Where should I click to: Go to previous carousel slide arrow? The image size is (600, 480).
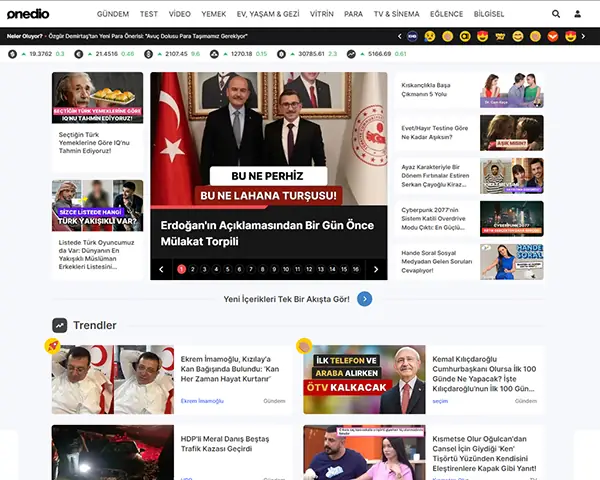(x=161, y=269)
